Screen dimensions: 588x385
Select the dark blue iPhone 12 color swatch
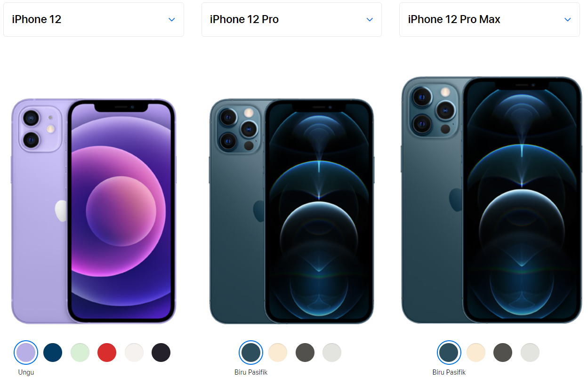[53, 353]
